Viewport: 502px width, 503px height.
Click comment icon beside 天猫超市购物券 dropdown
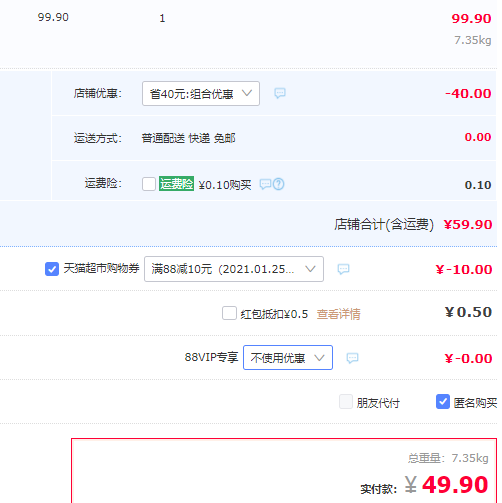[343, 269]
